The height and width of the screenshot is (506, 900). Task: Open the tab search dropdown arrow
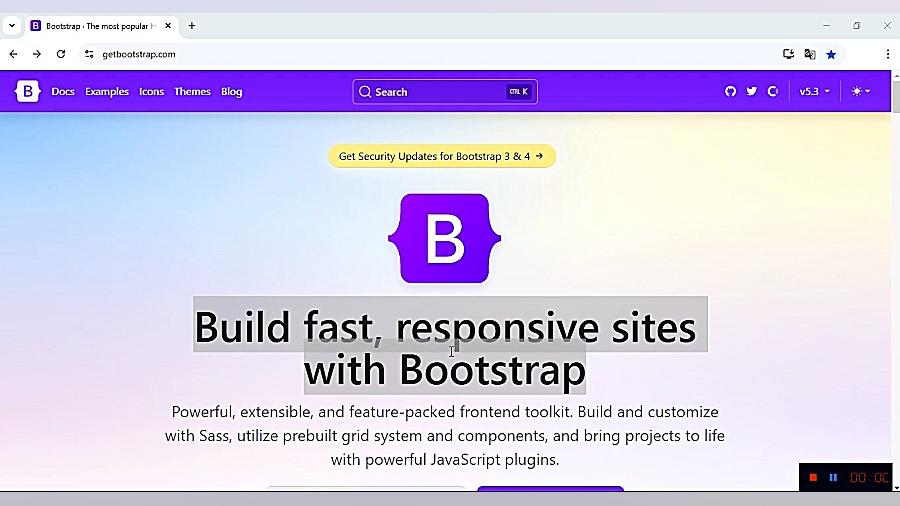(11, 26)
